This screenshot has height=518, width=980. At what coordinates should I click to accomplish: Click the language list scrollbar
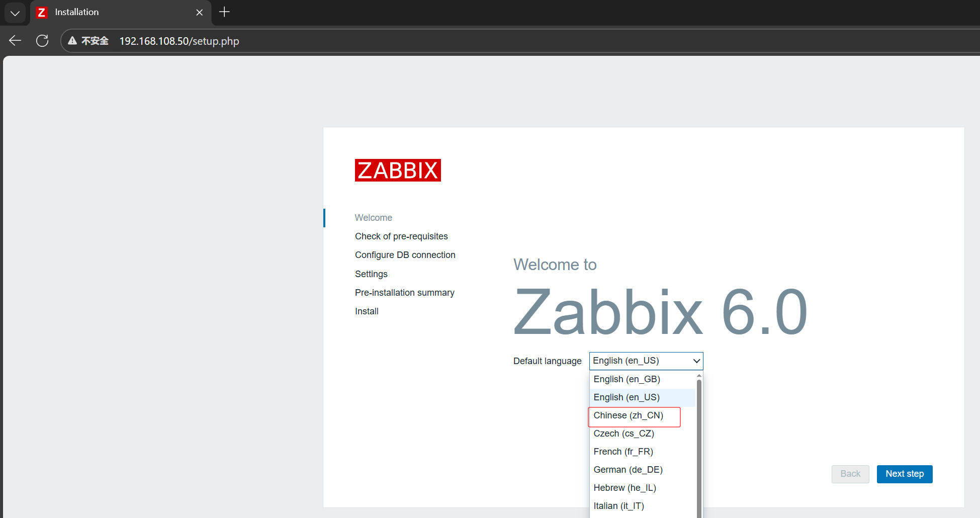(x=699, y=448)
